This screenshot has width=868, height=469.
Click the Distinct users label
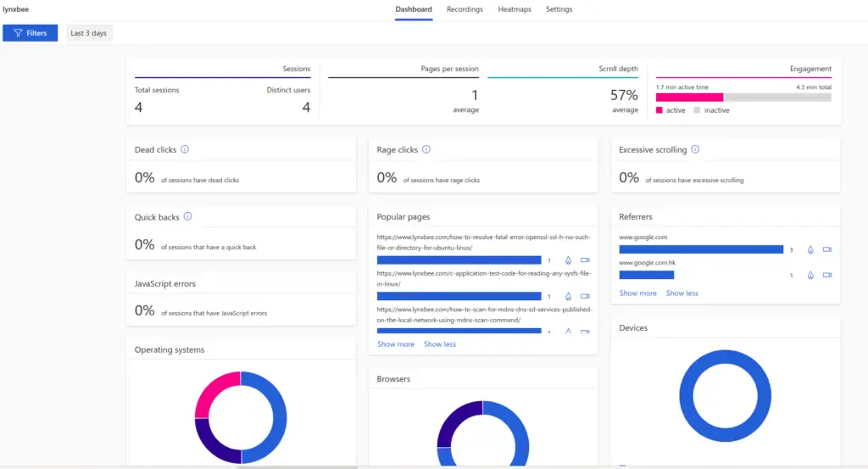(x=288, y=90)
